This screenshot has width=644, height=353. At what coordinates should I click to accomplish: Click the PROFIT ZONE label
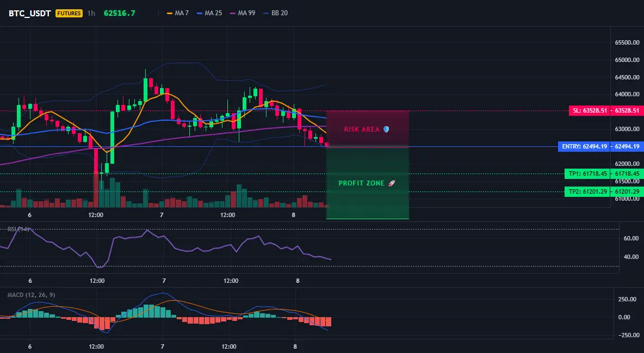pyautogui.click(x=361, y=183)
